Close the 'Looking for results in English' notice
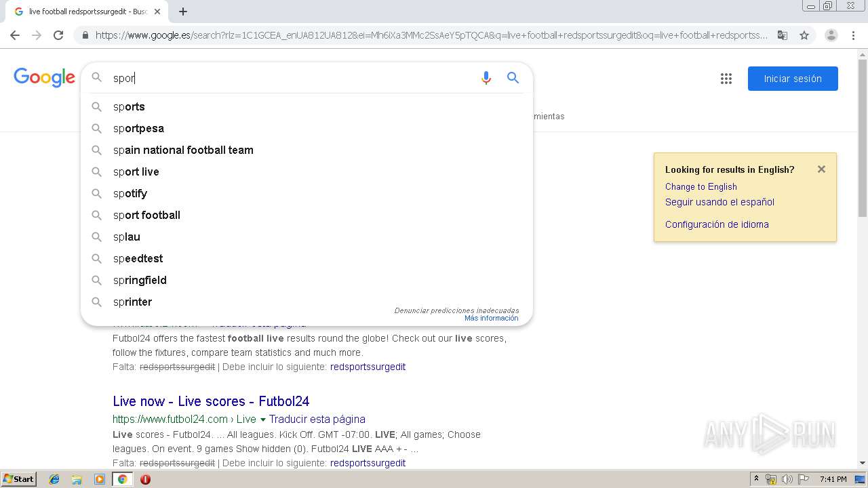Screen dimensions: 868x488 (821, 169)
